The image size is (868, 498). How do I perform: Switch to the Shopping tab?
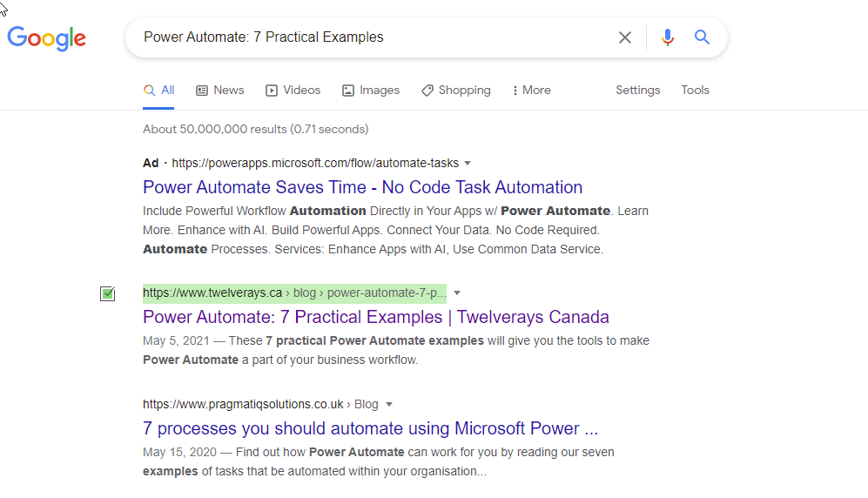tap(456, 91)
